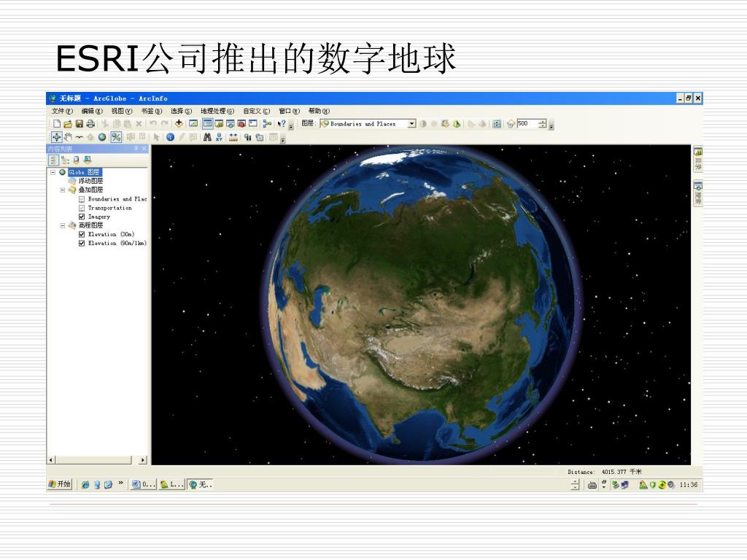Click the Add Data plus icon
Viewport: 747px width, 560px height.
(x=179, y=124)
